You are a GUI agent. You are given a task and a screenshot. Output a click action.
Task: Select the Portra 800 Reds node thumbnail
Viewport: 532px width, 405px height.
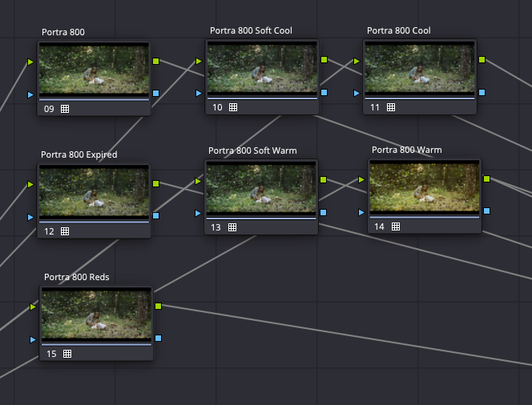pyautogui.click(x=96, y=315)
